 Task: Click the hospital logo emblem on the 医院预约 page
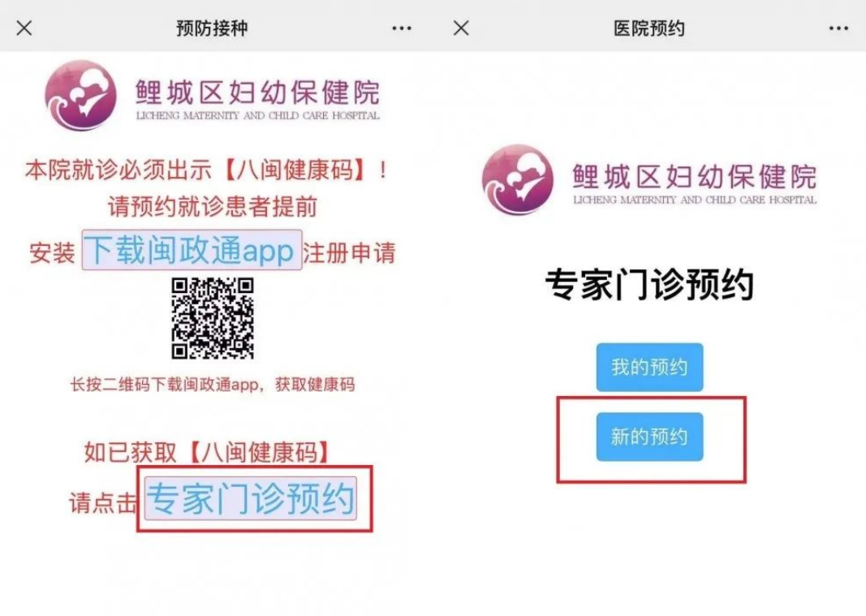(518, 179)
